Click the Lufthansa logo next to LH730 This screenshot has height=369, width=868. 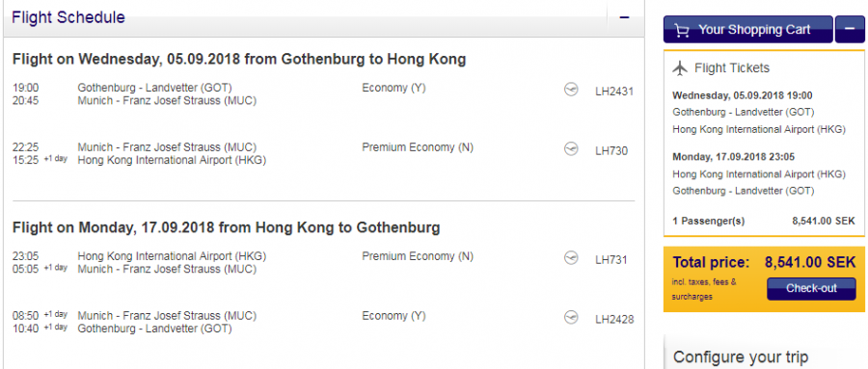pyautogui.click(x=571, y=149)
